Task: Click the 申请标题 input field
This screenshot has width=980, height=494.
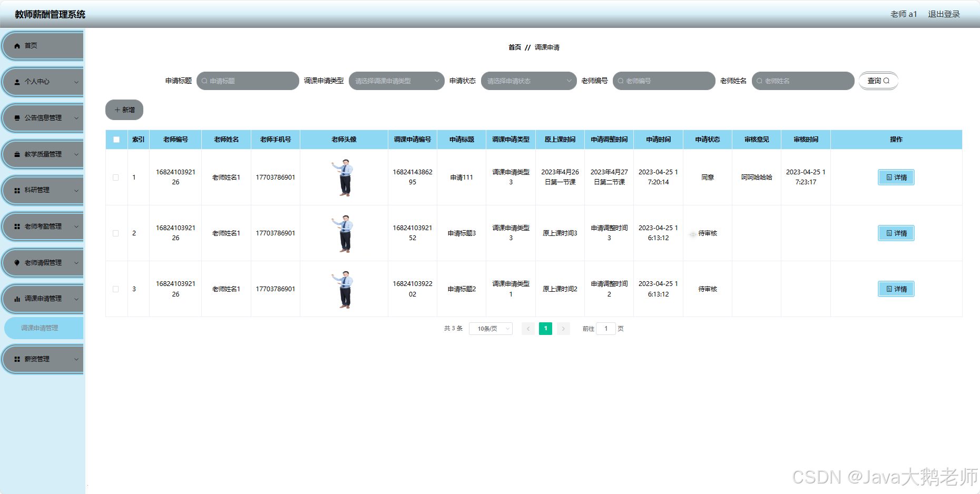Action: coord(248,81)
